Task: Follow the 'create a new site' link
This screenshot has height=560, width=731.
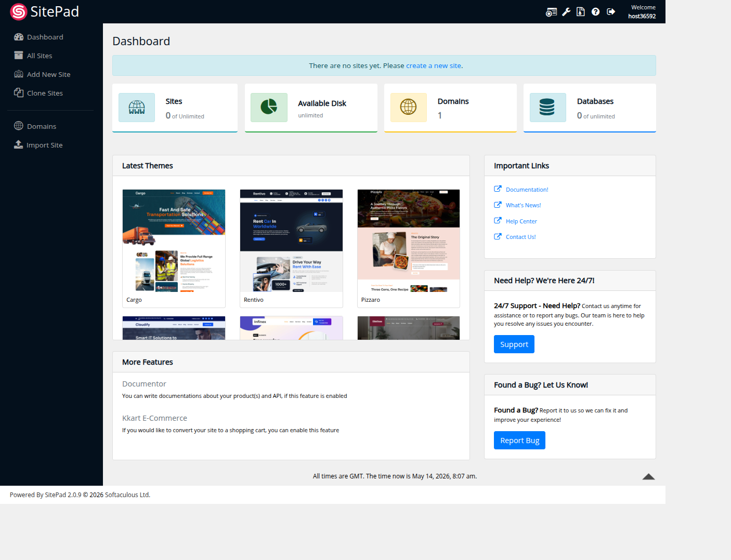Action: [434, 65]
